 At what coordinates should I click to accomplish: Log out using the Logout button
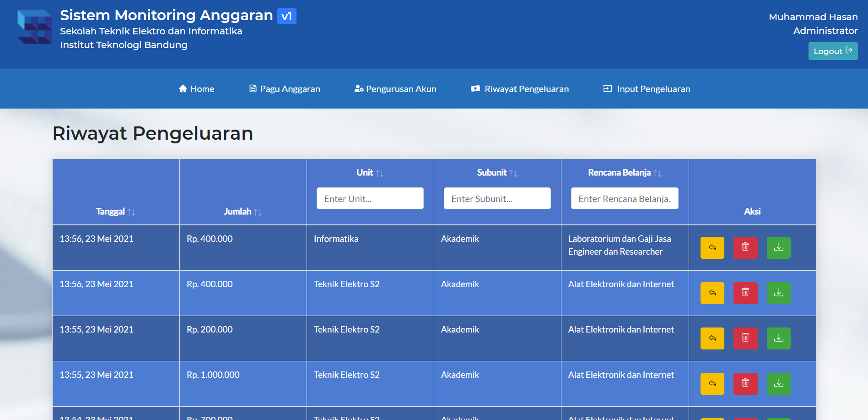(833, 51)
